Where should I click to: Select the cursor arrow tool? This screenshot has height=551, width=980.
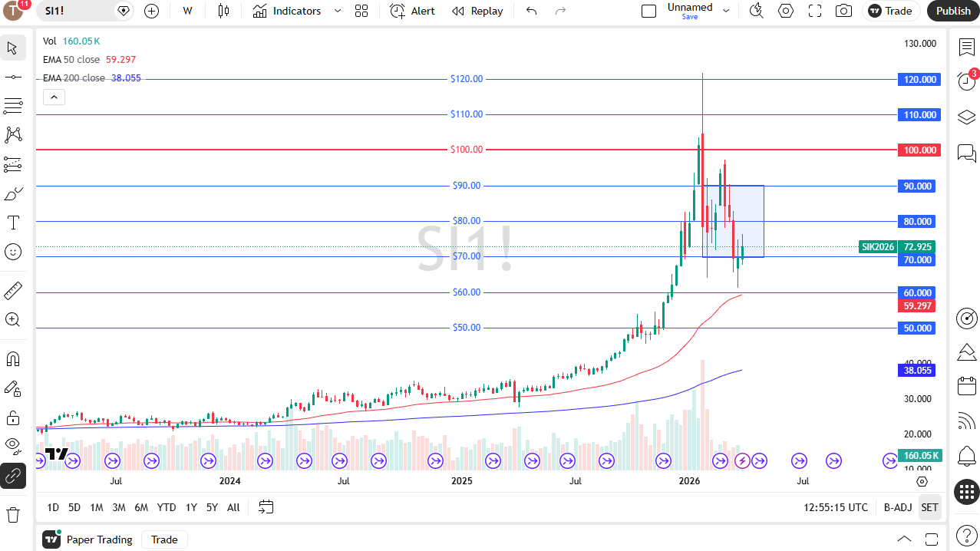(13, 48)
